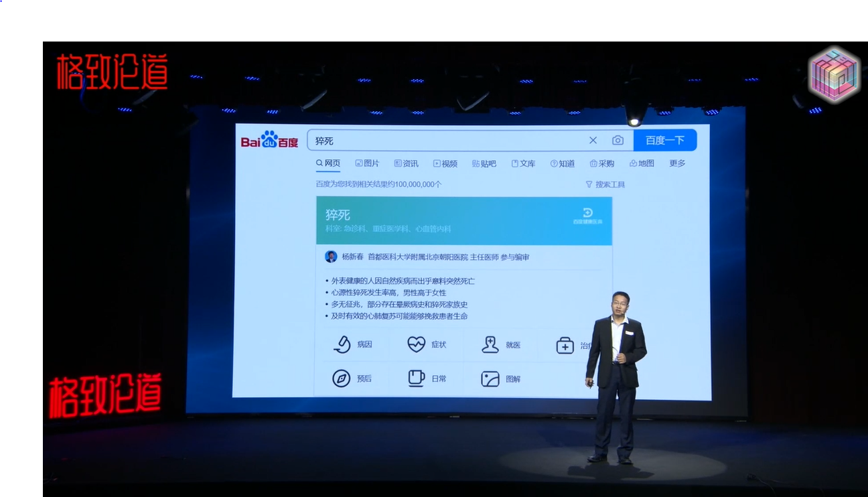Image resolution: width=868 pixels, height=497 pixels.
Task: Click the colorful cube logo top right
Action: 834,74
